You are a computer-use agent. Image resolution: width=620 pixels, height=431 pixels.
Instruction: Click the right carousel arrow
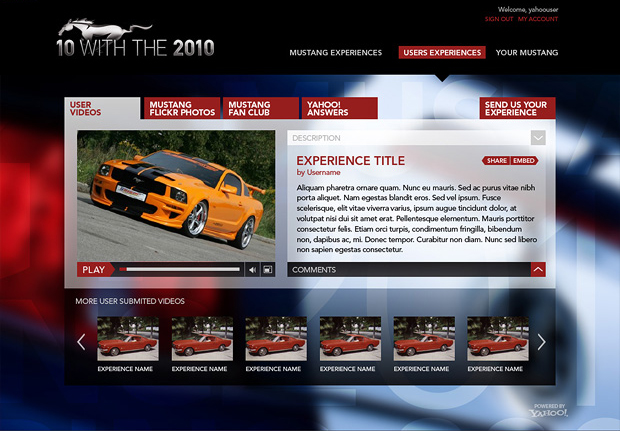[541, 342]
